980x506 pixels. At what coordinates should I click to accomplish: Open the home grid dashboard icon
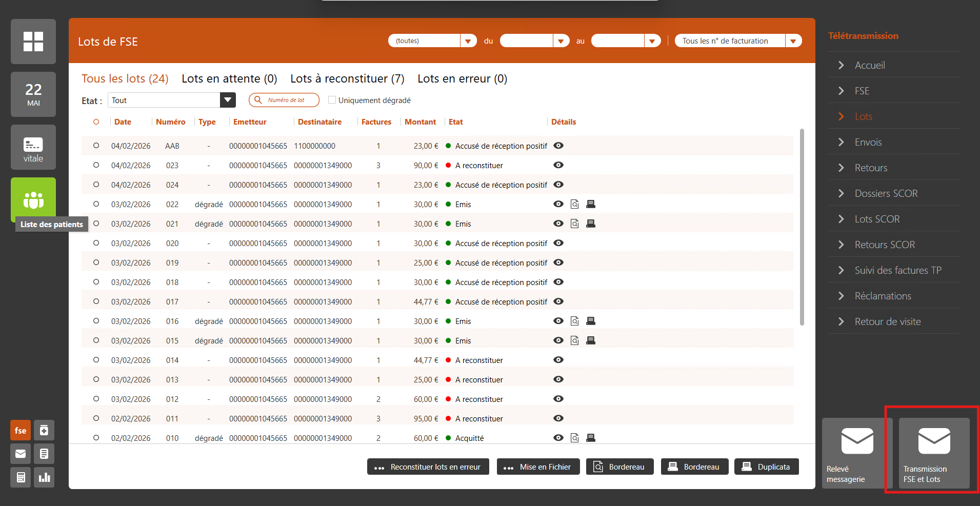(x=33, y=42)
